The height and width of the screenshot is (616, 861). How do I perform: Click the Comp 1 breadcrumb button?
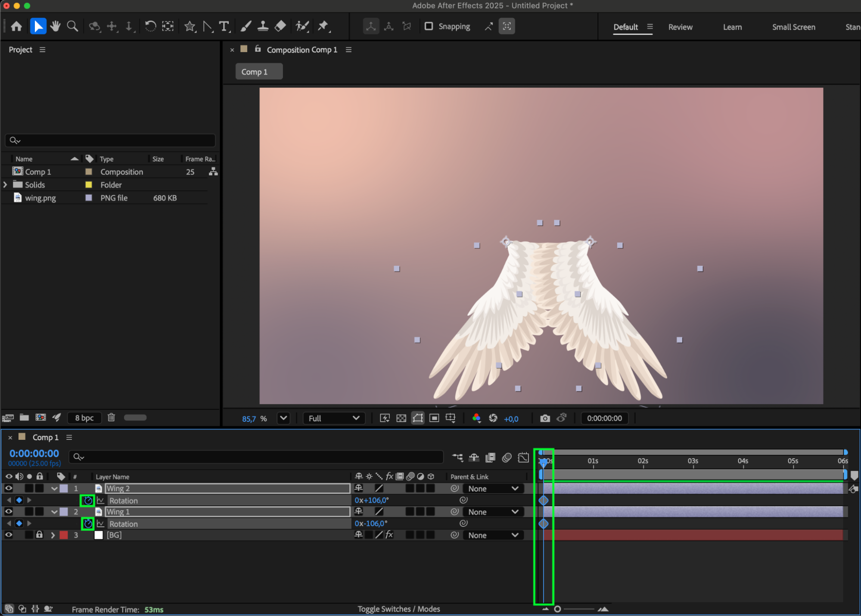pos(259,72)
